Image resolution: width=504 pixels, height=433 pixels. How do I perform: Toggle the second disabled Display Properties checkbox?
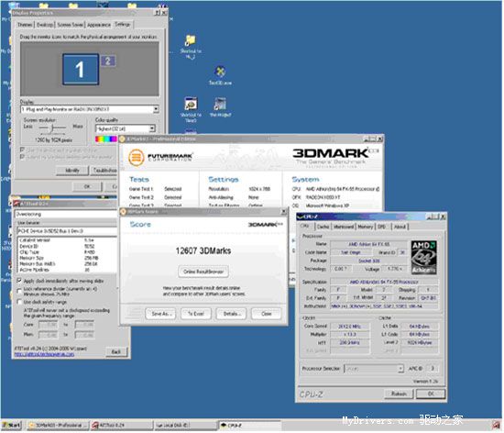click(x=23, y=156)
